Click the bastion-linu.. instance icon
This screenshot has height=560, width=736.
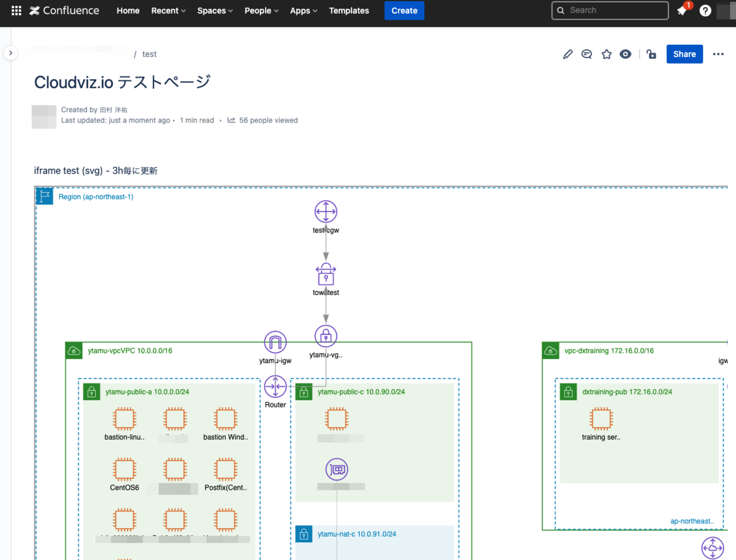[124, 420]
